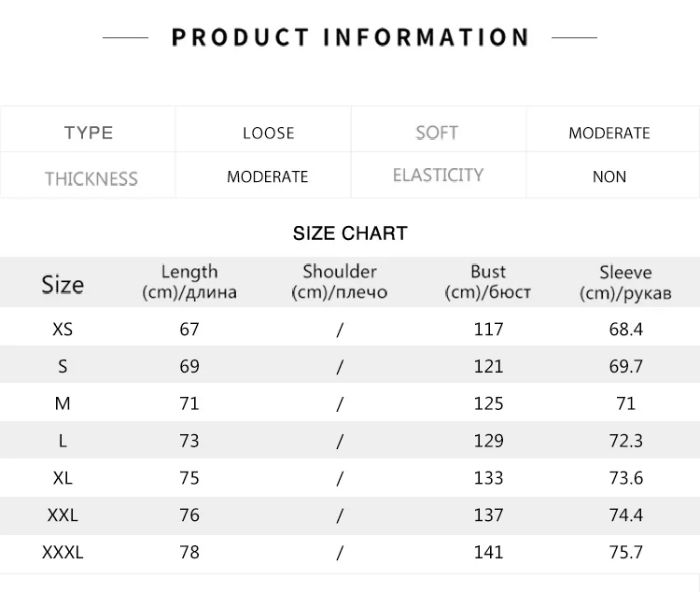Select the Length (cm) column header
Viewport: 700px width, 592px height.
[x=189, y=281]
